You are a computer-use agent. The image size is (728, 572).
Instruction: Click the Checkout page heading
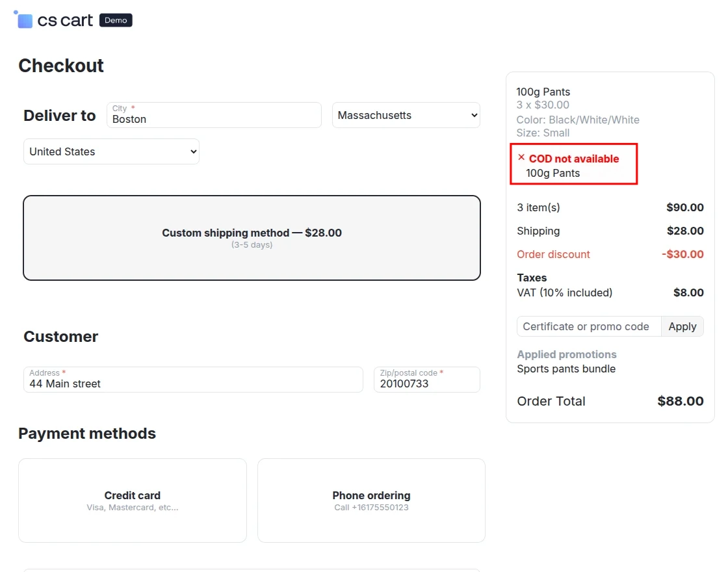(x=61, y=66)
